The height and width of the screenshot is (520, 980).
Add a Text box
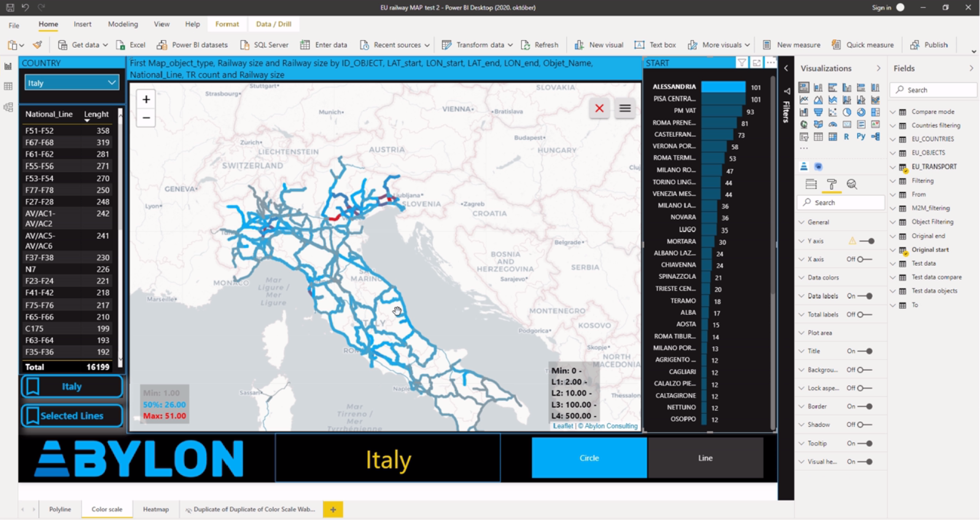coord(655,45)
